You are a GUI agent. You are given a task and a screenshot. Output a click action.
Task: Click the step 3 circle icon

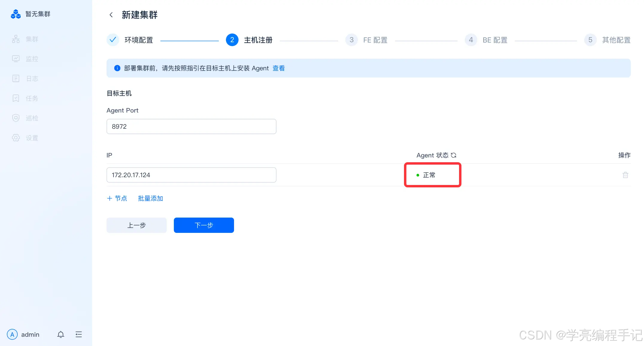[352, 40]
